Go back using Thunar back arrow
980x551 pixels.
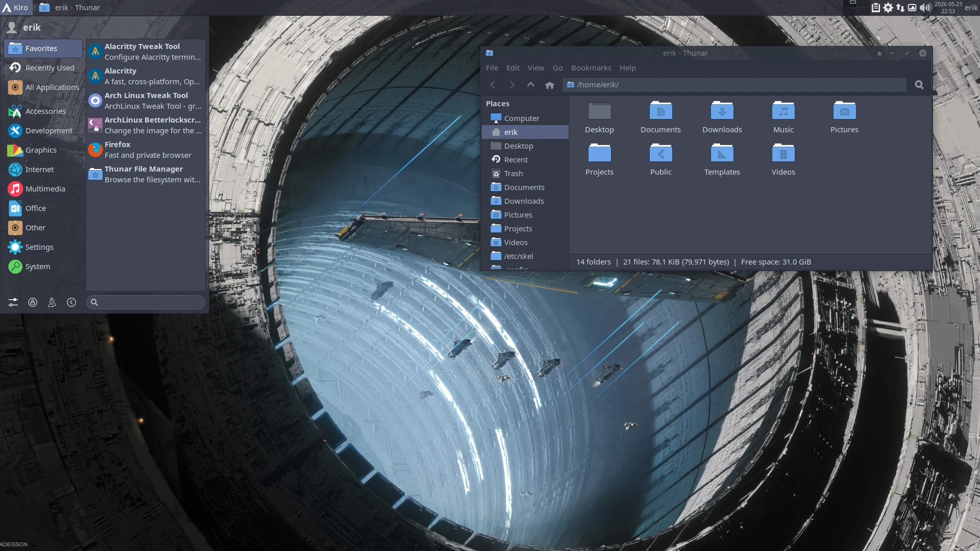pos(493,85)
